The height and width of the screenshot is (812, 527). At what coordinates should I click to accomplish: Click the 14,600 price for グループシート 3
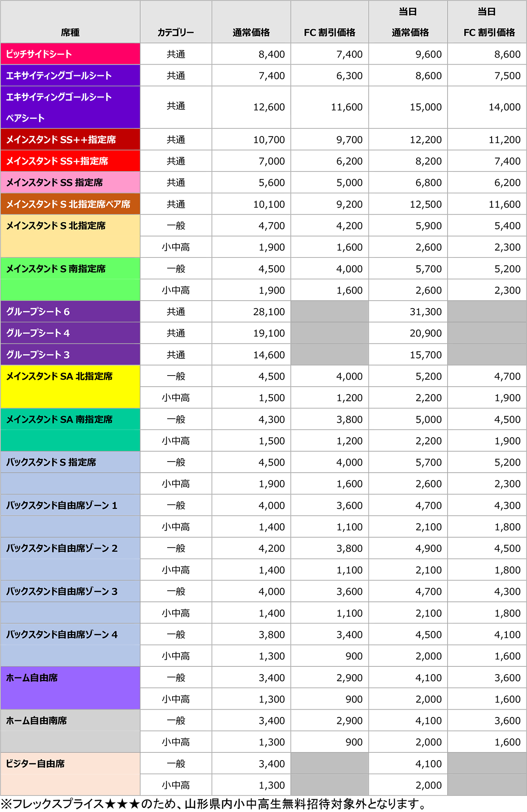(x=269, y=355)
